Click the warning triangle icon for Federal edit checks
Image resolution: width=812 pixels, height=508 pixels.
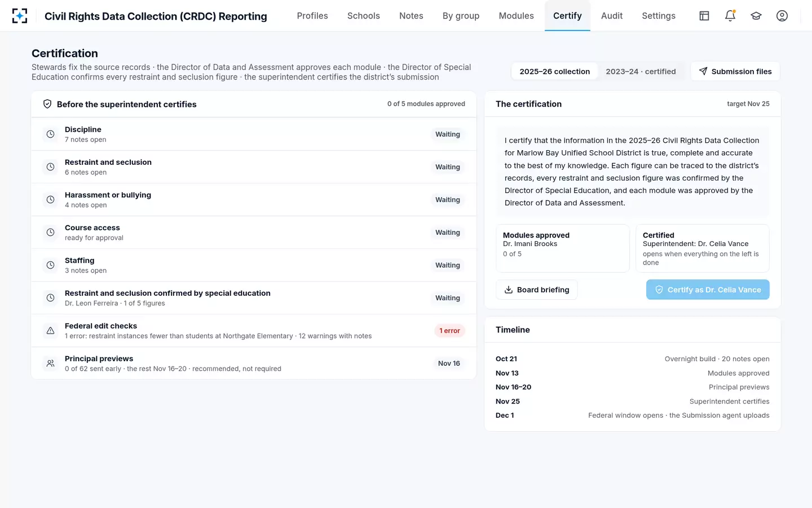pos(51,331)
